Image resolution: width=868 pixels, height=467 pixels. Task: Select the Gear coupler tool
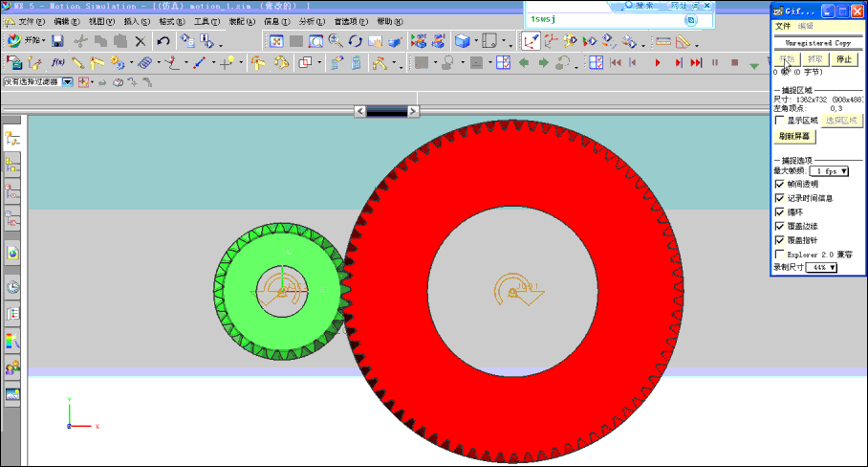point(118,62)
